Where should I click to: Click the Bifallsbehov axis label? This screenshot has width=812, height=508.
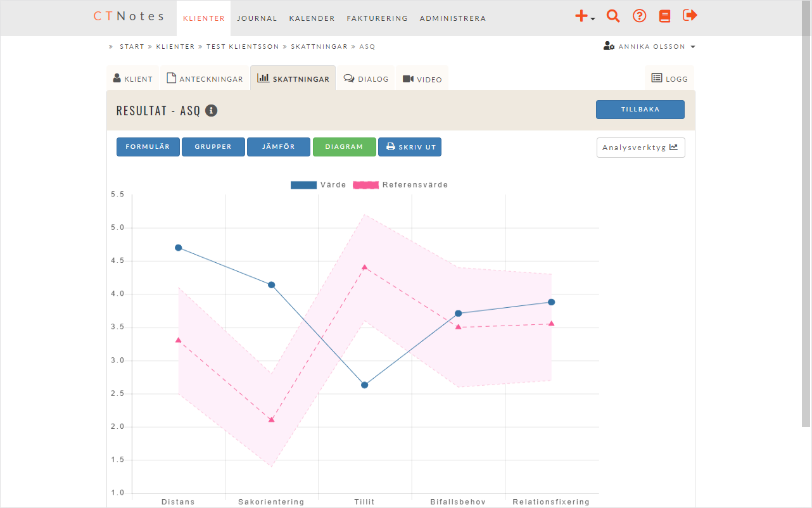(458, 502)
